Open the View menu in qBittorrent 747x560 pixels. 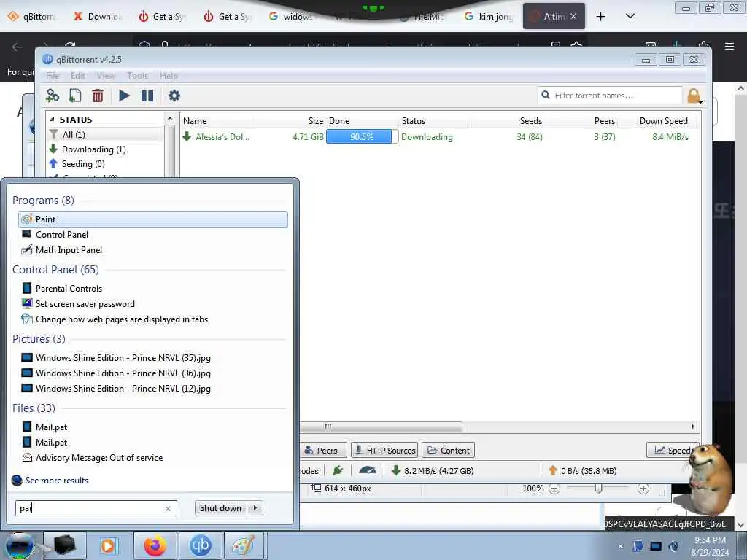(x=106, y=76)
